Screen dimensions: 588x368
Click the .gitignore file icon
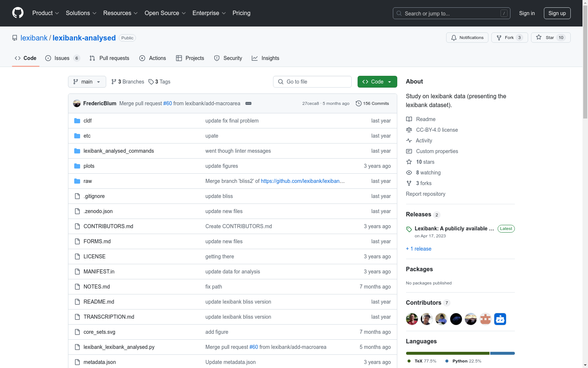coord(77,196)
